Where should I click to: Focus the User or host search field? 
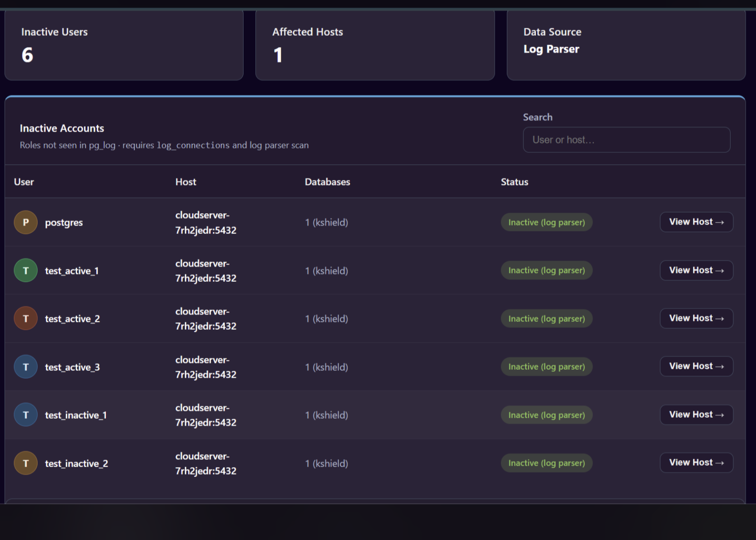626,140
